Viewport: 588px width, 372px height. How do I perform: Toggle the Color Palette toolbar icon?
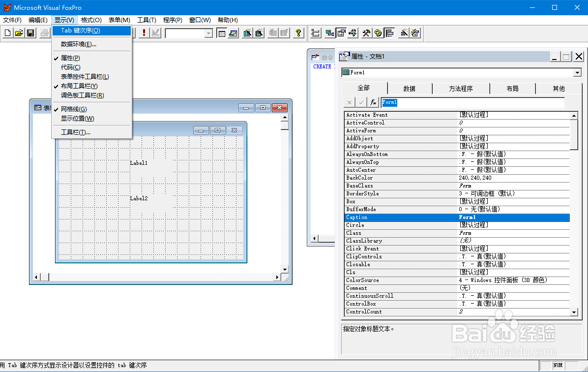379,33
